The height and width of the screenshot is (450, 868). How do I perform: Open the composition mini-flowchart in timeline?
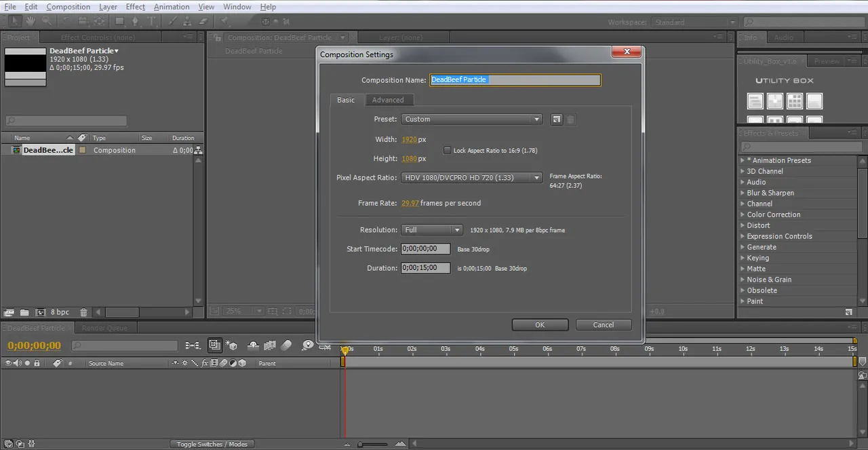[193, 345]
